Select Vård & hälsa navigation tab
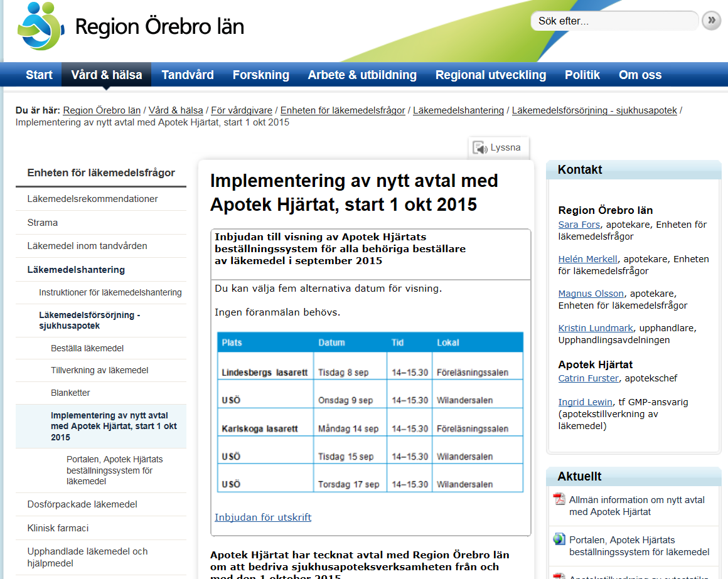This screenshot has width=728, height=579. [x=106, y=75]
